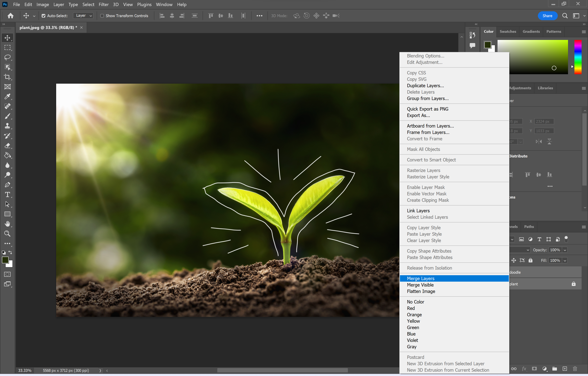Expand the Fill value dropdown arrow
This screenshot has height=376, width=588.
(565, 261)
